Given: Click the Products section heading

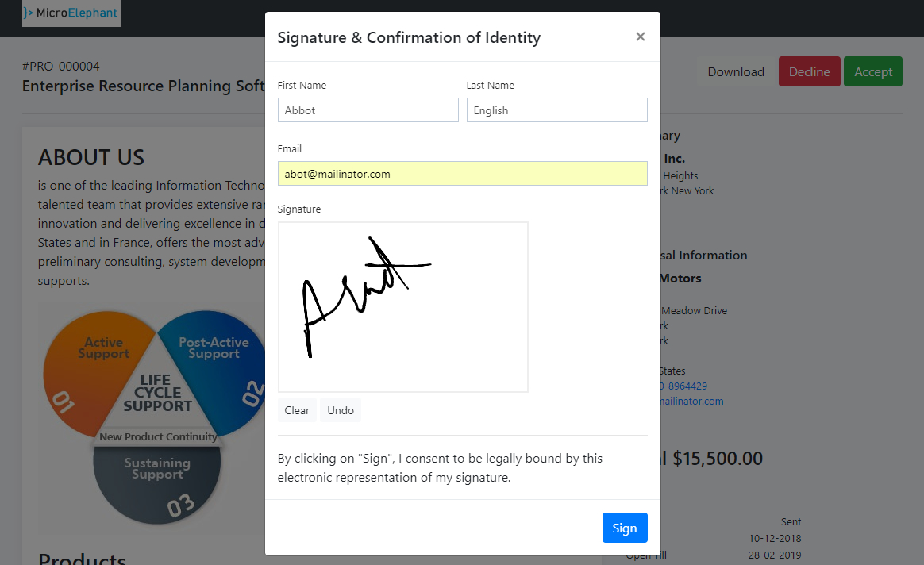Looking at the screenshot, I should click(82, 558).
